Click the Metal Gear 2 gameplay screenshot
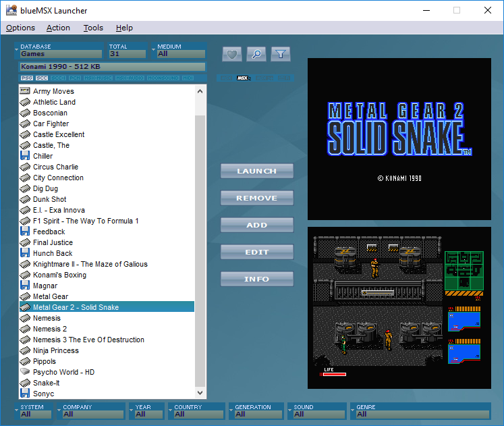Viewport: 504px width, 426px height. coord(399,308)
